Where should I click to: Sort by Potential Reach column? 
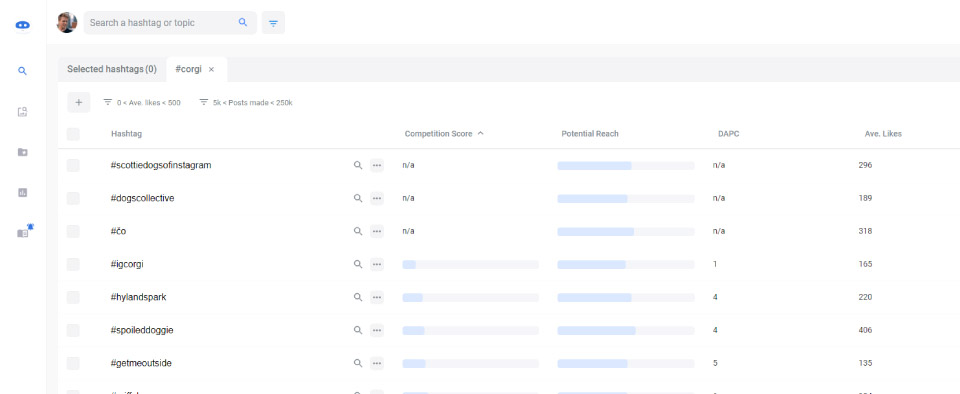tap(590, 134)
